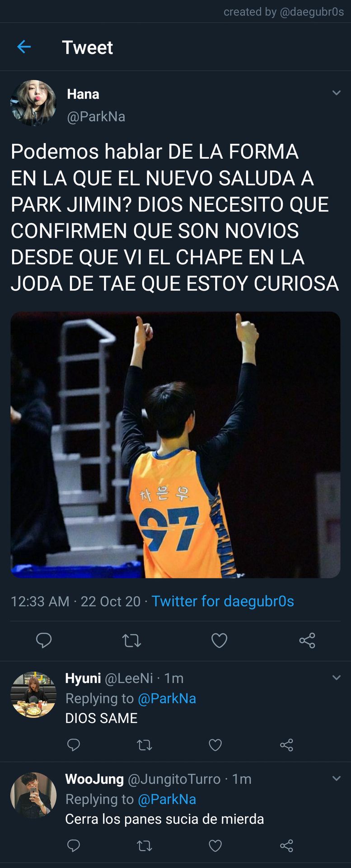Reply to Hyuni's DIOS SAME comment
The image size is (351, 868).
click(73, 745)
